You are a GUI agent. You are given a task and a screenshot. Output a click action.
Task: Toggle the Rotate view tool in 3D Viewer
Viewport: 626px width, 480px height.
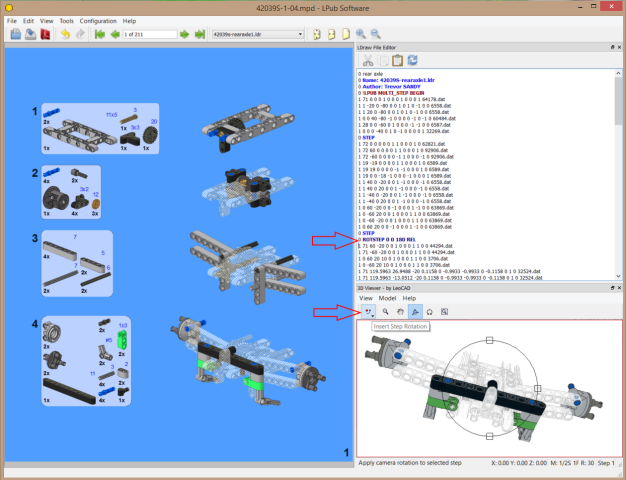click(x=415, y=312)
